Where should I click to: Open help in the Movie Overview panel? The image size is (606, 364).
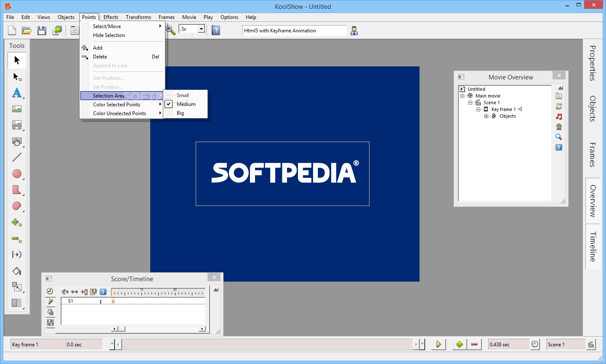pyautogui.click(x=559, y=147)
